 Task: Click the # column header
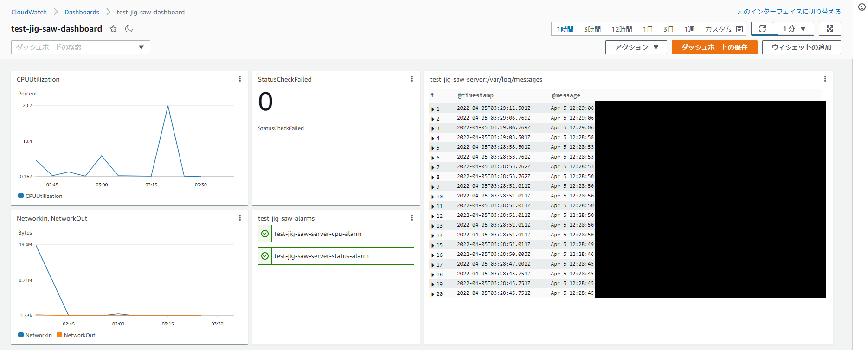pos(432,95)
